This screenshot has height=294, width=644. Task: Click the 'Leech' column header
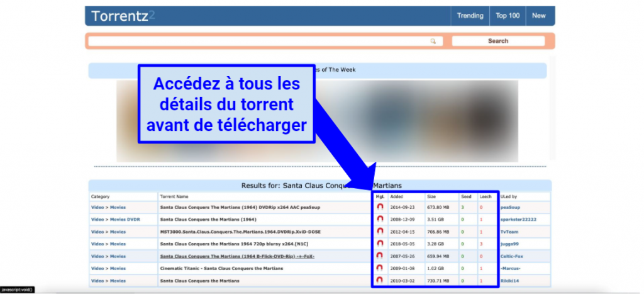pos(486,196)
